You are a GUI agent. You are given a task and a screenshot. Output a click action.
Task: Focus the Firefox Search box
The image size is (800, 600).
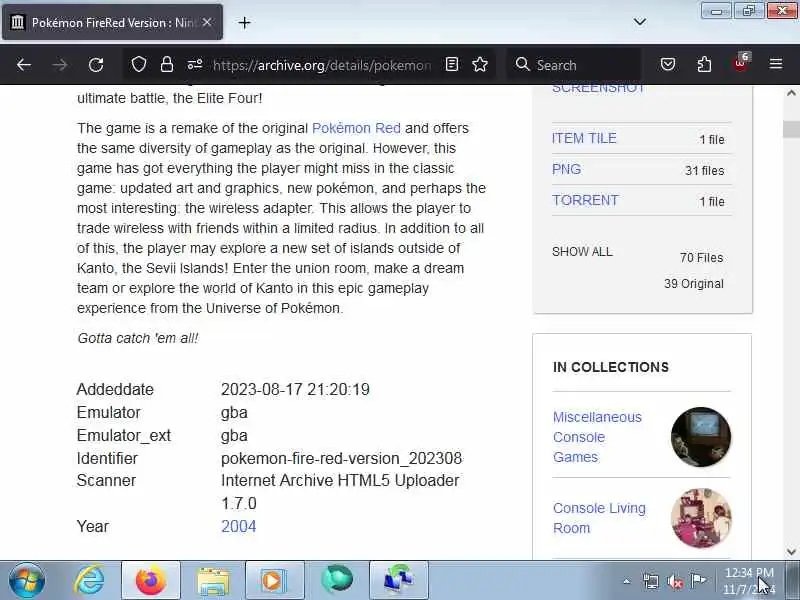[x=574, y=65]
